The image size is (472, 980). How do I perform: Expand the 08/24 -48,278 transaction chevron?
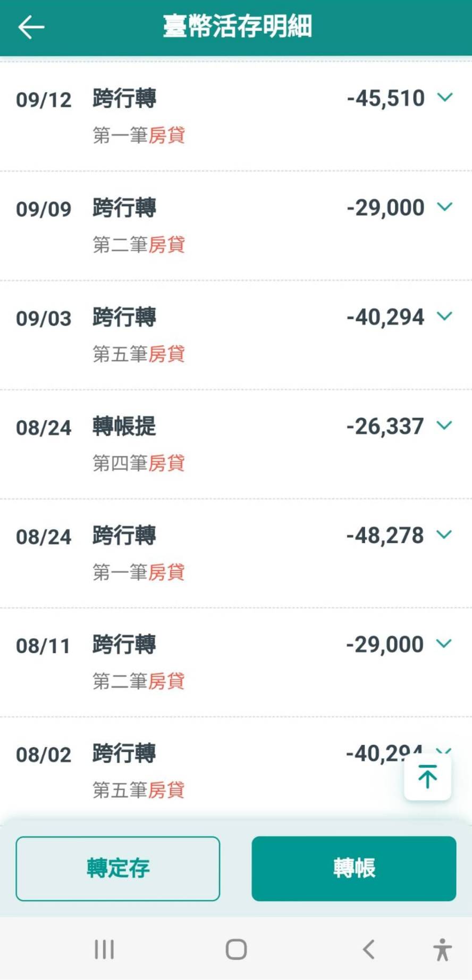[x=444, y=534]
